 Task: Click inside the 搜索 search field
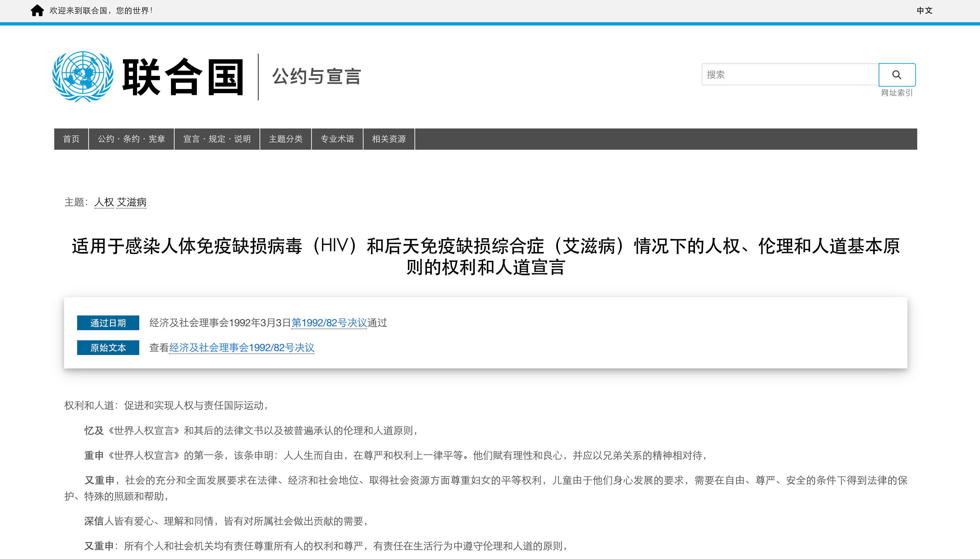[789, 75]
